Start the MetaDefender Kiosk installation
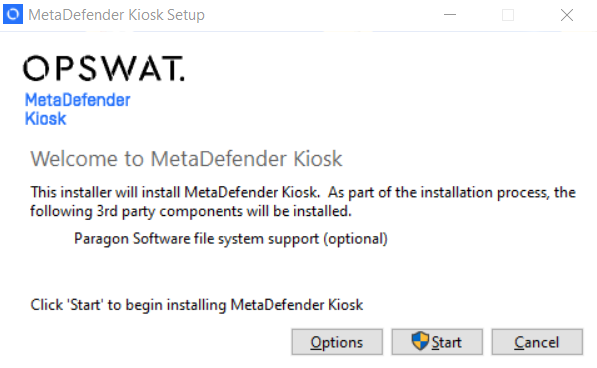 [437, 342]
